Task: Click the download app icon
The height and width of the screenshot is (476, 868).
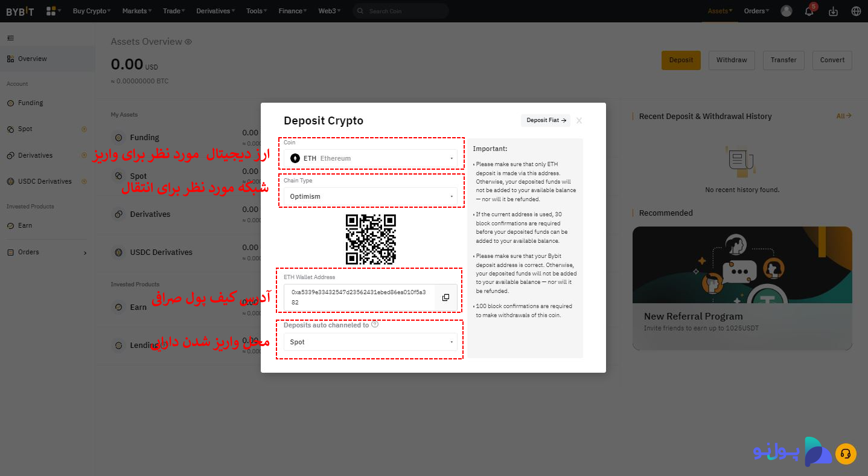Action: 833,11
